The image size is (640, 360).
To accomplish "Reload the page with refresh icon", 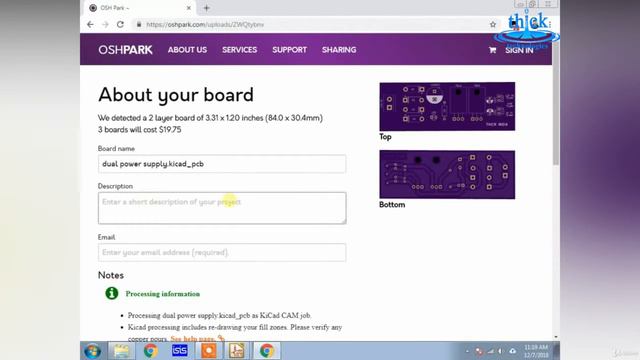I will click(120, 24).
